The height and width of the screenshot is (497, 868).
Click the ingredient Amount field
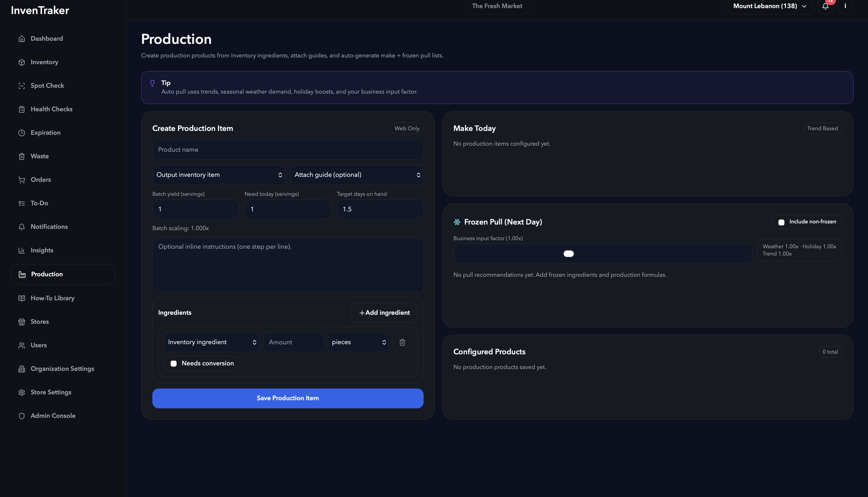coord(293,342)
